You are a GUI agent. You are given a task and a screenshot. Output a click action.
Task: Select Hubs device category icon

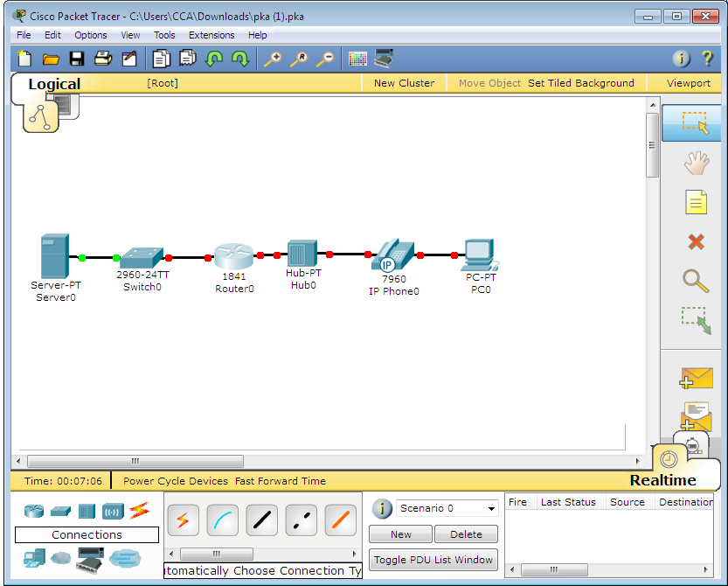coord(87,511)
